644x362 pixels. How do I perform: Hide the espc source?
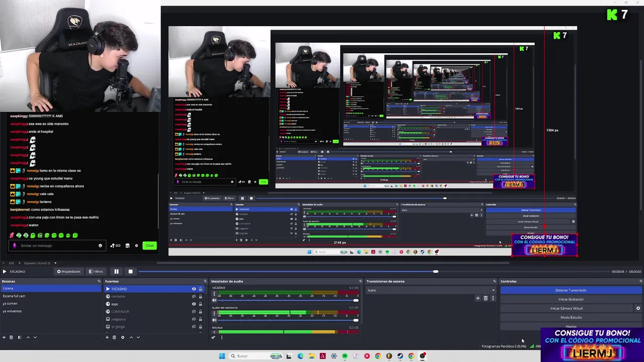coord(194,304)
